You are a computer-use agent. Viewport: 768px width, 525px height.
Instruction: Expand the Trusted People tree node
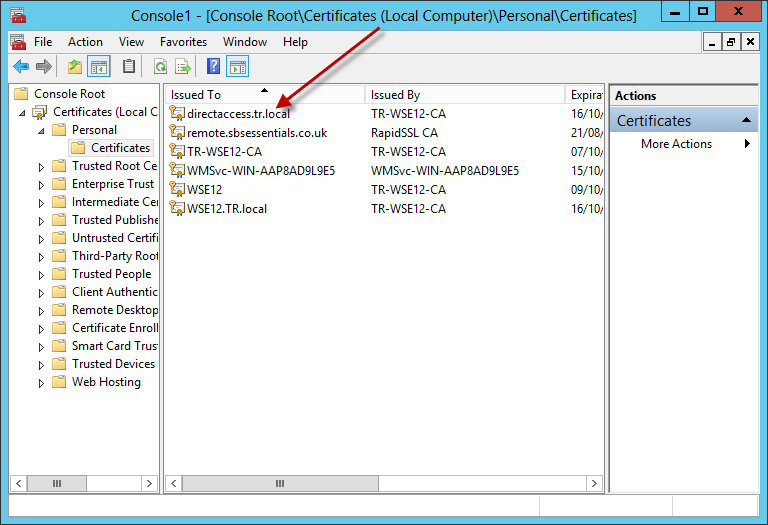(41, 275)
